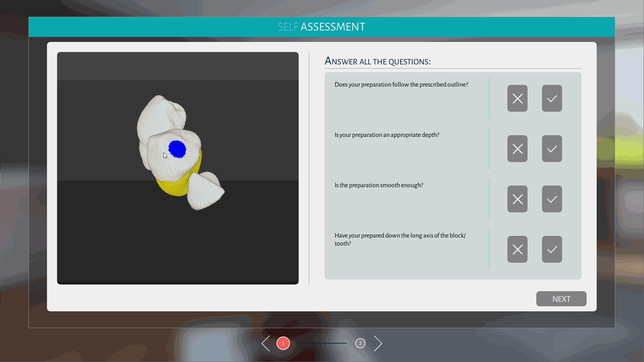644x362 pixels.
Task: Go to previous page with left arrow
Action: [266, 343]
